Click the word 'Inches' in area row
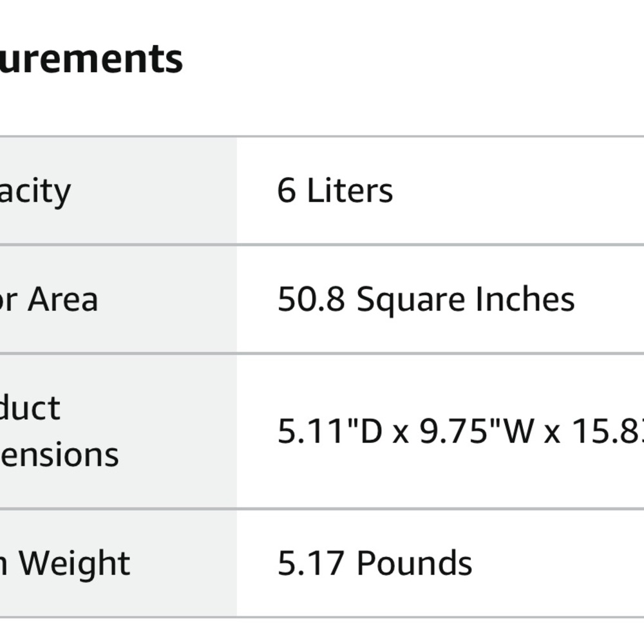 point(525,299)
